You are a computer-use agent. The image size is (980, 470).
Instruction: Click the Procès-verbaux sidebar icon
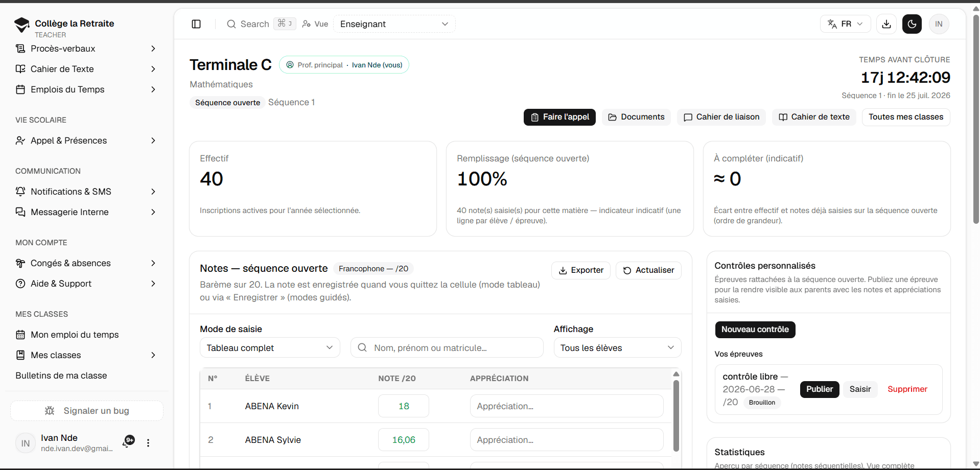tap(20, 49)
